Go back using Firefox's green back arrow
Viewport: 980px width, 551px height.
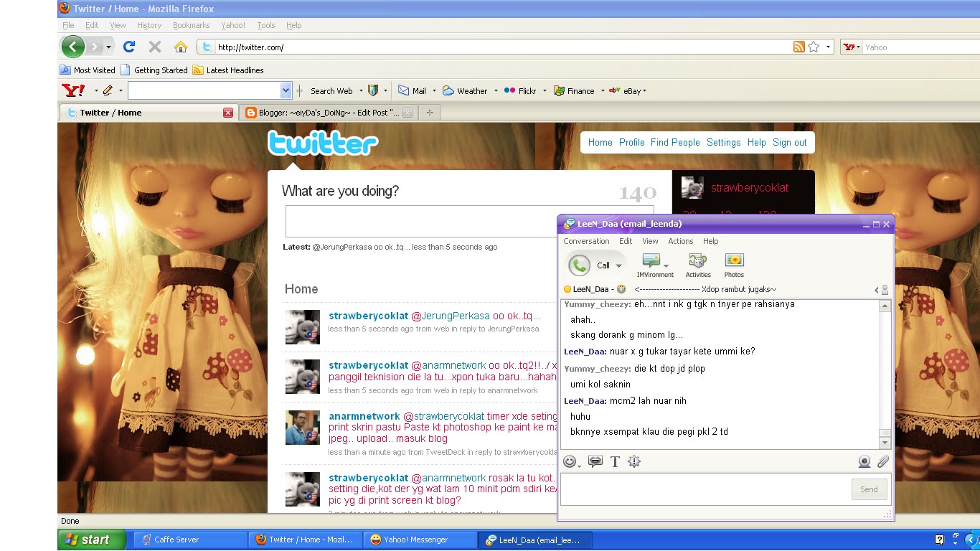point(73,47)
